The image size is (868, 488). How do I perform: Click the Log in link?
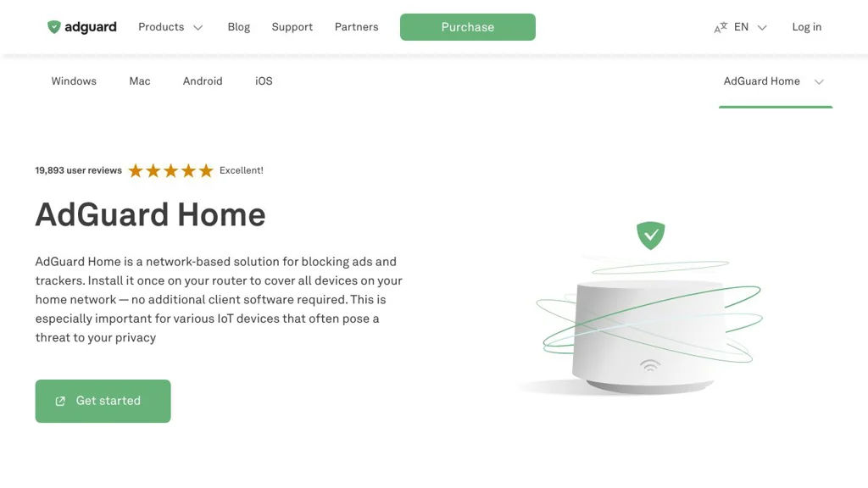pos(806,27)
